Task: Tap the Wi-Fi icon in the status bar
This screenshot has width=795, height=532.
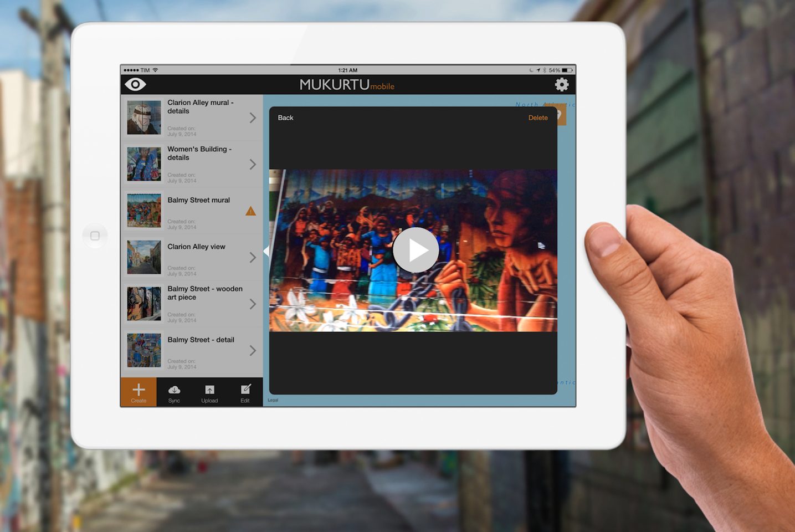Action: 156,70
